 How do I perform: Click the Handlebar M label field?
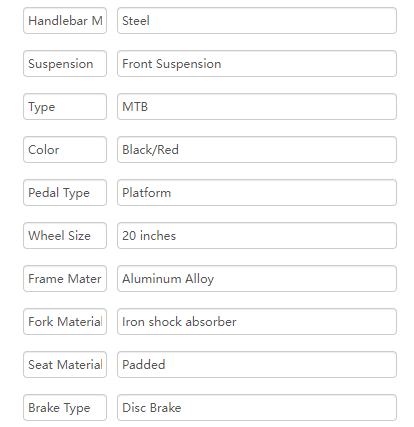[65, 21]
